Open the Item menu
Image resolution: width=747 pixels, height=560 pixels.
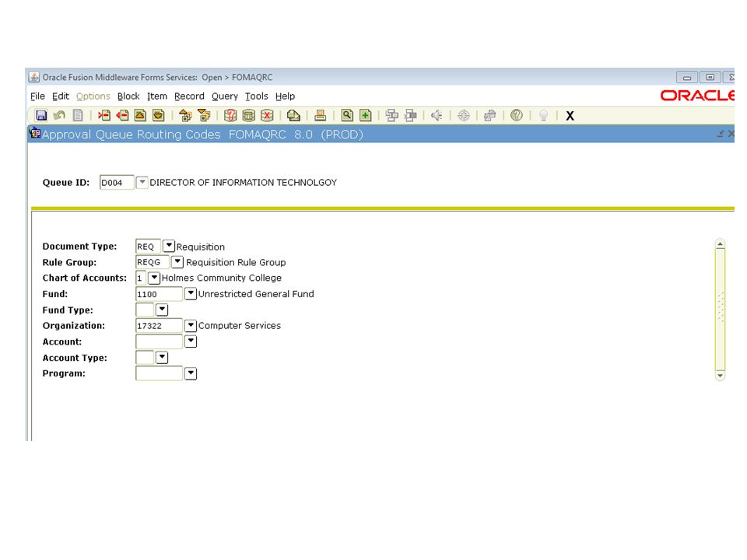coord(157,96)
